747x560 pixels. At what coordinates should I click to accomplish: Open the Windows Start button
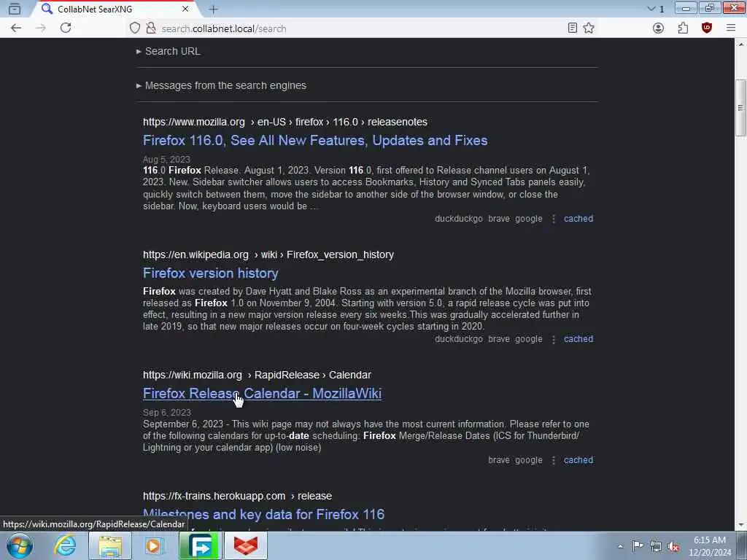tap(20, 545)
